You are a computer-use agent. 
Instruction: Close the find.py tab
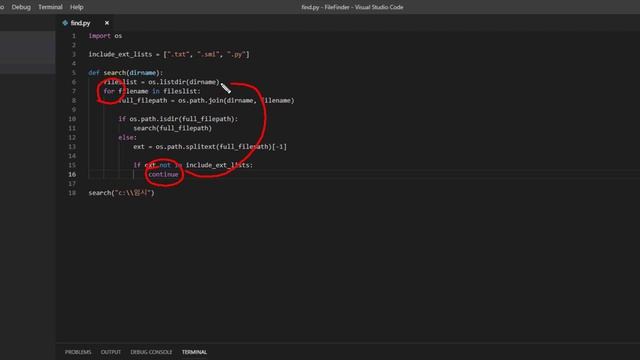click(107, 23)
